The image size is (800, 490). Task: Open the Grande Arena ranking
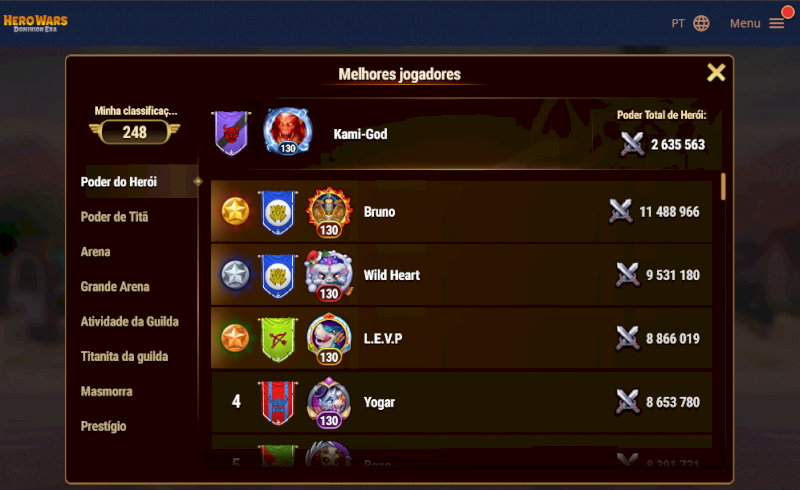(x=115, y=287)
